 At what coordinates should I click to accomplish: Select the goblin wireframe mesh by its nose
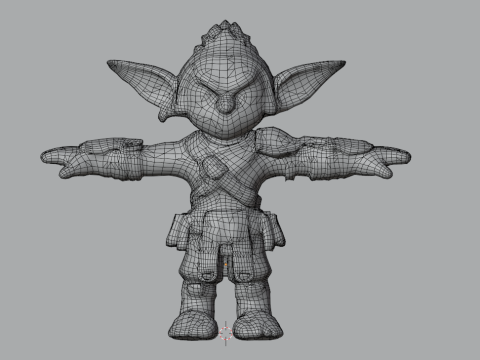tap(225, 103)
